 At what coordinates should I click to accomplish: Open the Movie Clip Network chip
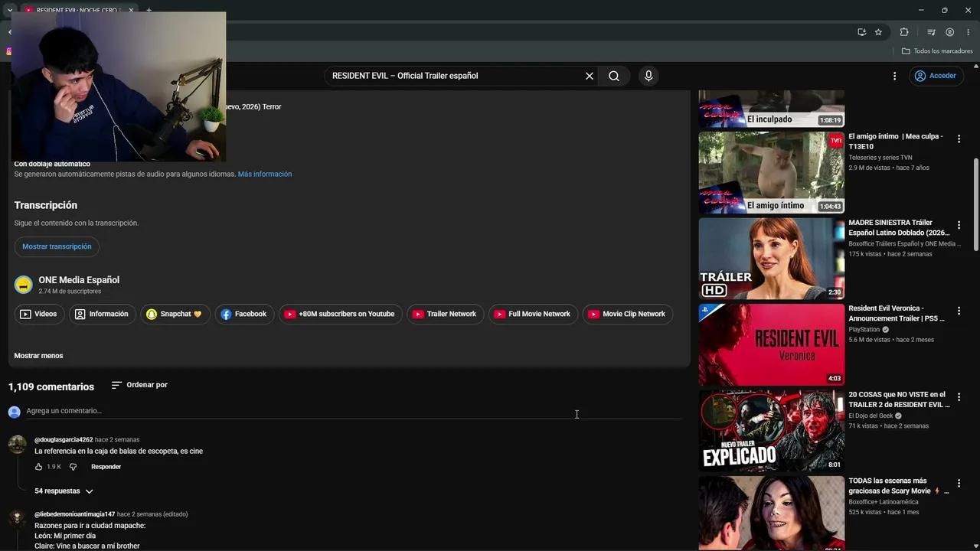click(628, 314)
